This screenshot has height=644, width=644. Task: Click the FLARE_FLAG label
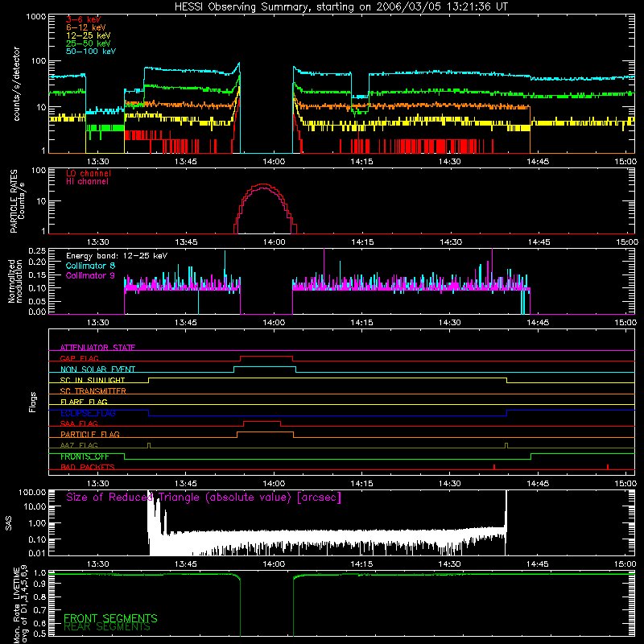84,402
